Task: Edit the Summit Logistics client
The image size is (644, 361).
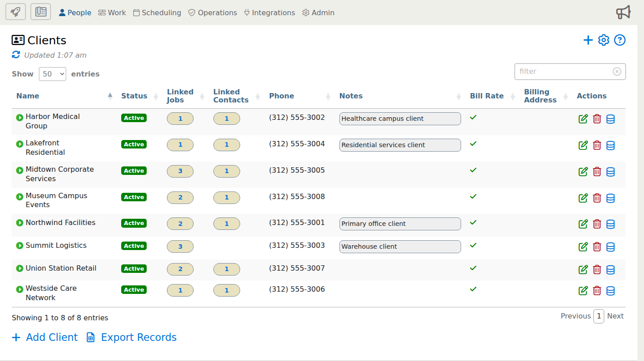Action: pos(583,247)
